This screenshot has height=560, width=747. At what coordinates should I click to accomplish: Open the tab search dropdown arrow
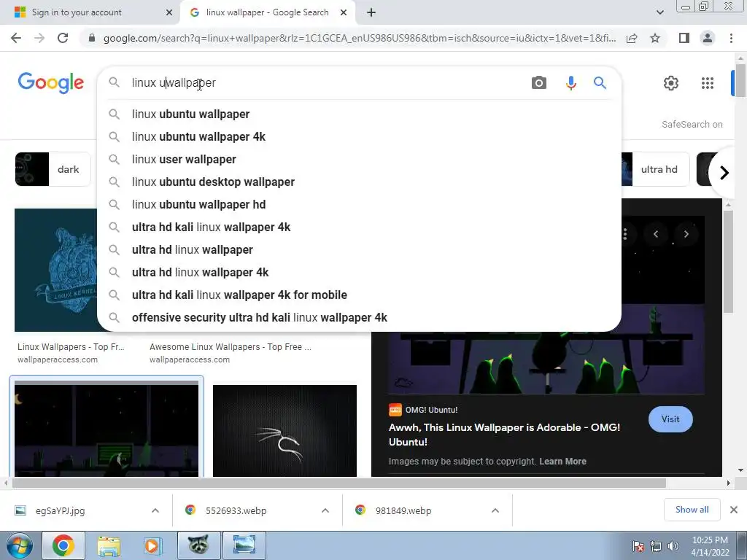[x=659, y=12]
